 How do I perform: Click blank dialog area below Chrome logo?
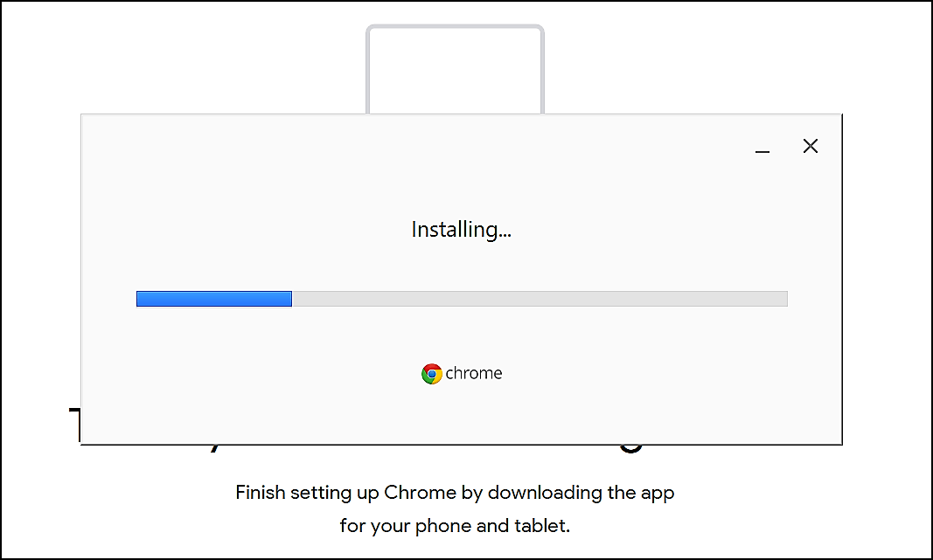(x=461, y=415)
